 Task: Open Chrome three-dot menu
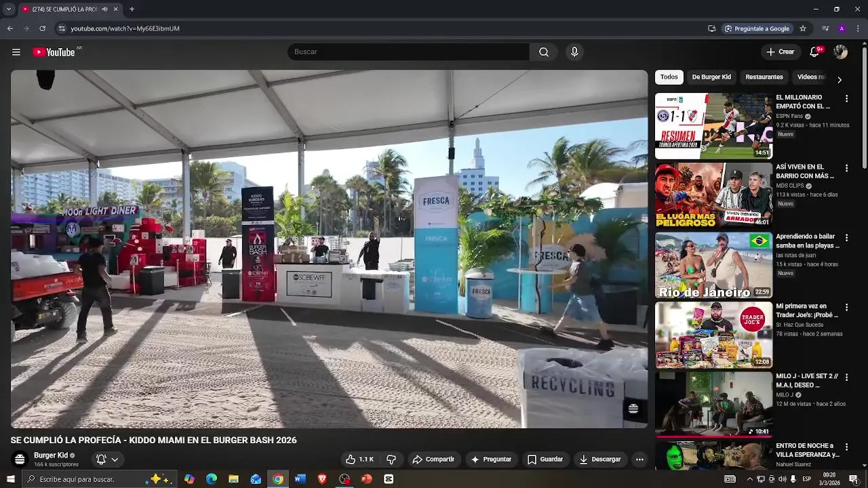click(858, 28)
